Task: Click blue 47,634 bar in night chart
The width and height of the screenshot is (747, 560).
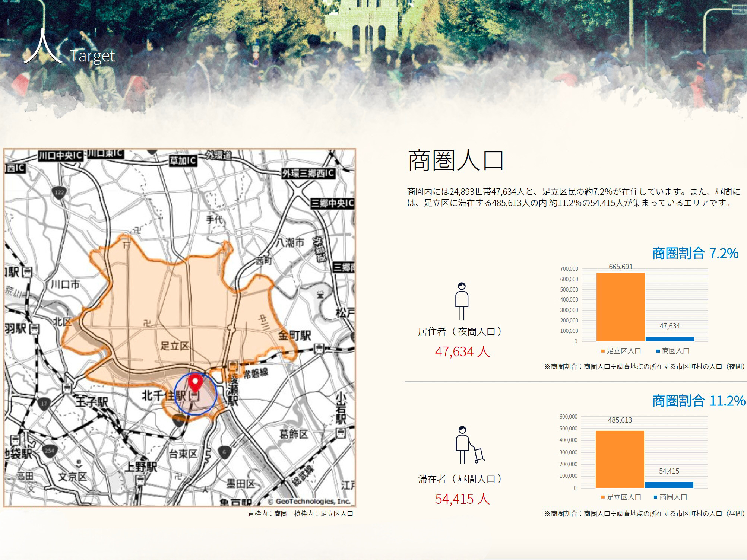Action: 670,338
